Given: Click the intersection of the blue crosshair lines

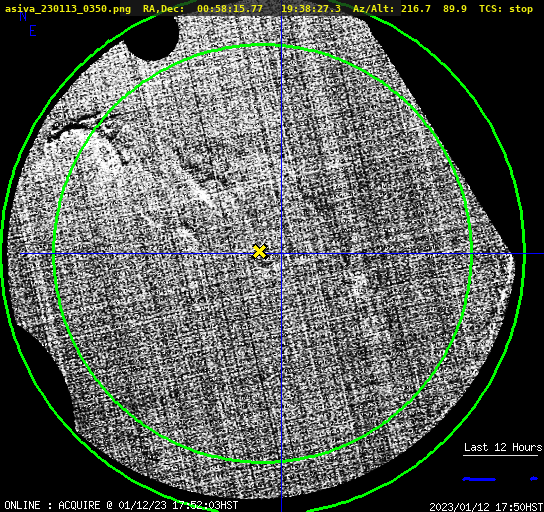Looking at the screenshot, I should coord(281,254).
